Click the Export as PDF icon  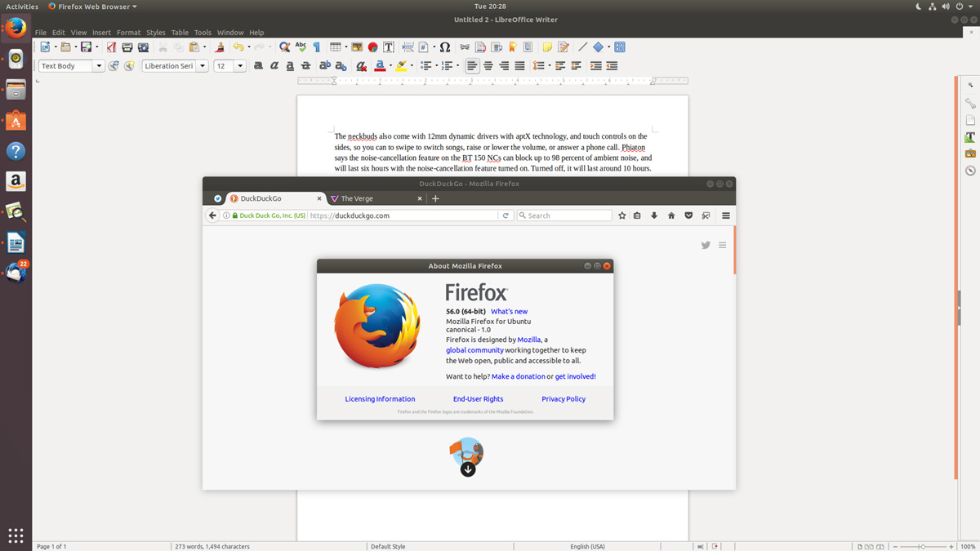coord(112,47)
